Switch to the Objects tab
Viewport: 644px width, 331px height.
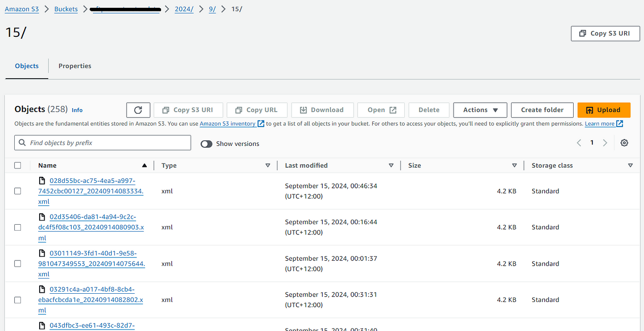[x=27, y=66]
